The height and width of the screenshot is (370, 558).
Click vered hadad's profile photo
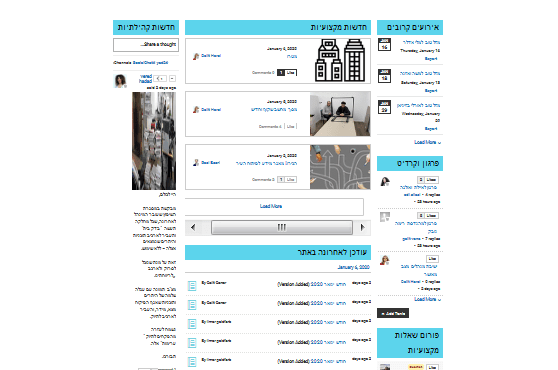120,81
